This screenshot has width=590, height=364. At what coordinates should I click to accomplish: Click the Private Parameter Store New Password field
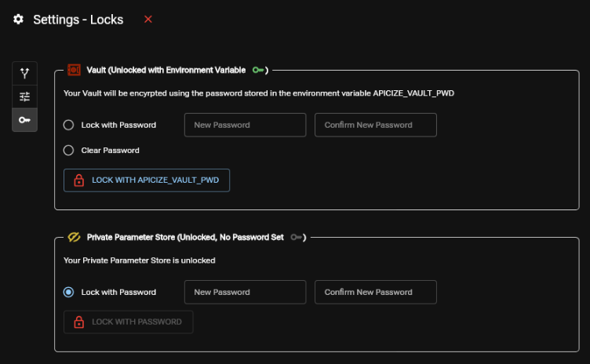[245, 292]
